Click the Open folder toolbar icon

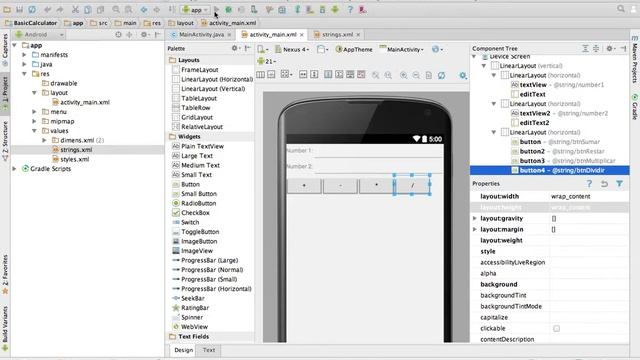pyautogui.click(x=7, y=9)
